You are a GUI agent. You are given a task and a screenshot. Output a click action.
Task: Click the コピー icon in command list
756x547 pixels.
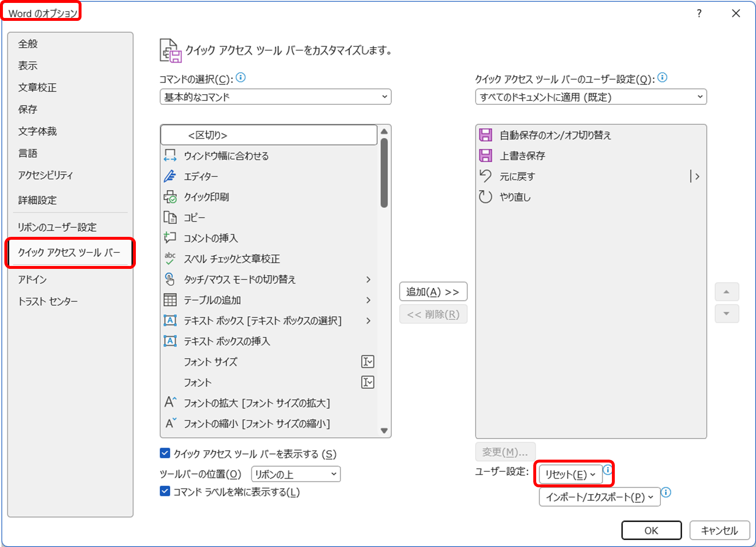click(170, 217)
